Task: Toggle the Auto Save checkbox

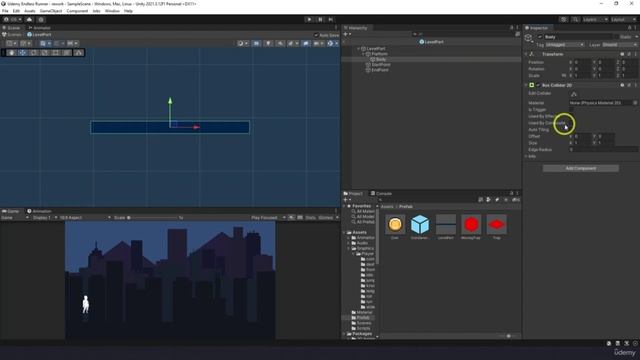Action: (316, 35)
